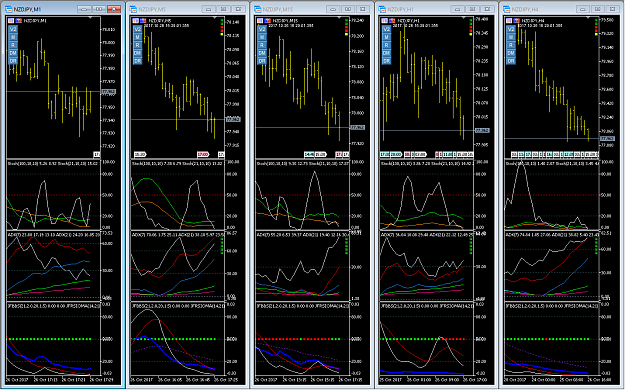This screenshot has height=390, width=625.
Task: Click the 77.962 price label in M15 chart
Action: tap(357, 128)
